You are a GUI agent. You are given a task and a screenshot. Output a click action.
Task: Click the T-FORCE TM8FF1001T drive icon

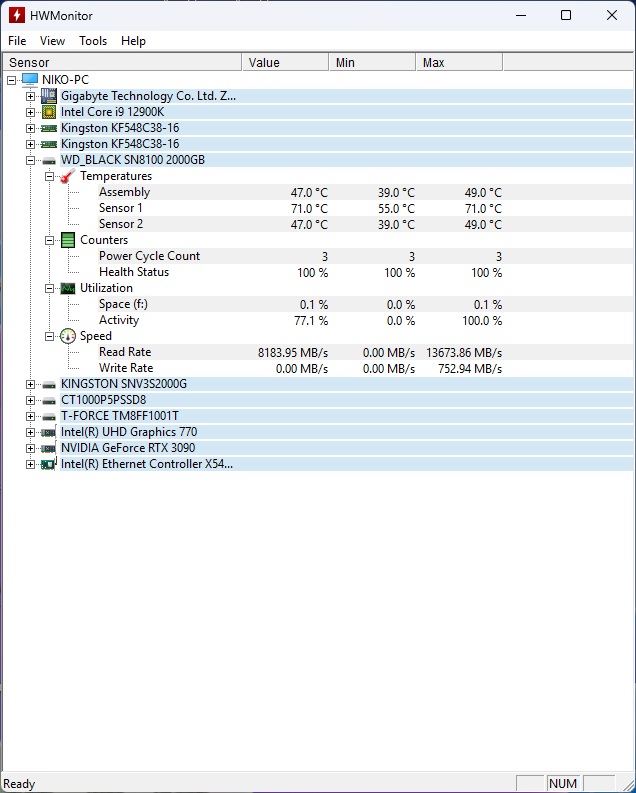(49, 417)
